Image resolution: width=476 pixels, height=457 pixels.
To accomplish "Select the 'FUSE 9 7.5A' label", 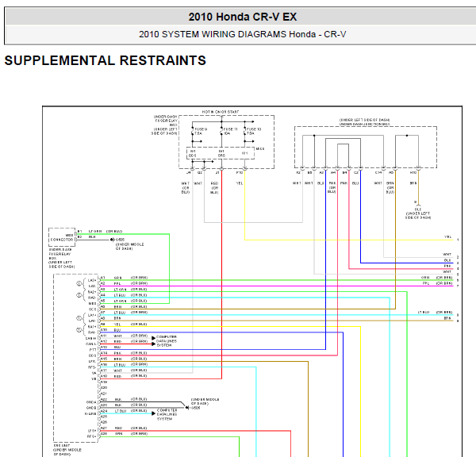I will (201, 131).
